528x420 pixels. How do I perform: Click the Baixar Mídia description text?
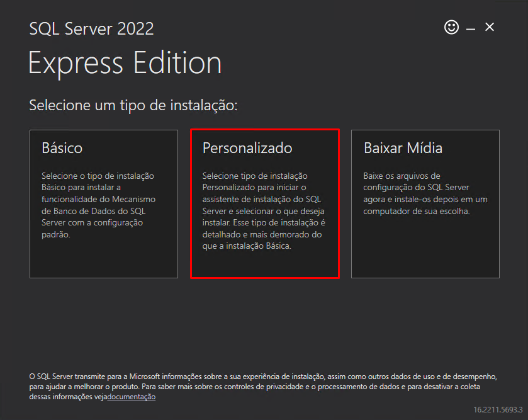pyautogui.click(x=425, y=193)
